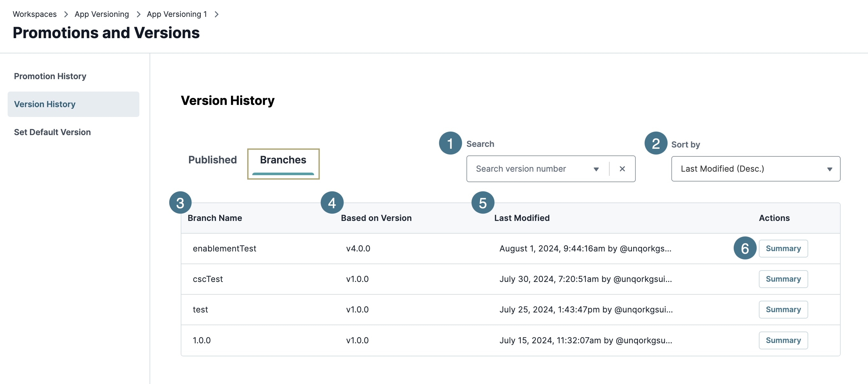Click the numbered callout 1 badge

coord(450,143)
